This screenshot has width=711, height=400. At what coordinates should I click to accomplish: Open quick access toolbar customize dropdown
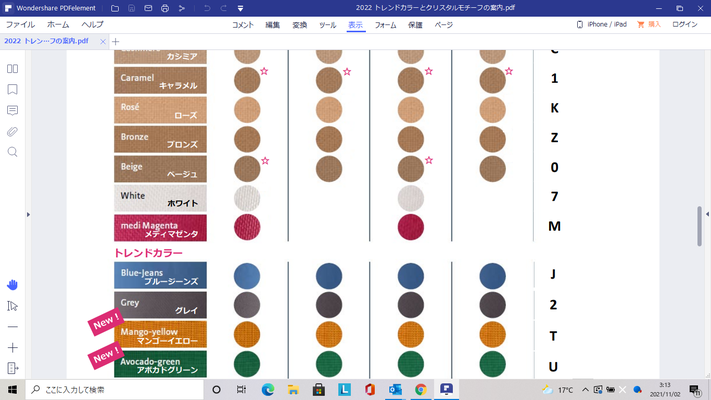click(x=240, y=8)
